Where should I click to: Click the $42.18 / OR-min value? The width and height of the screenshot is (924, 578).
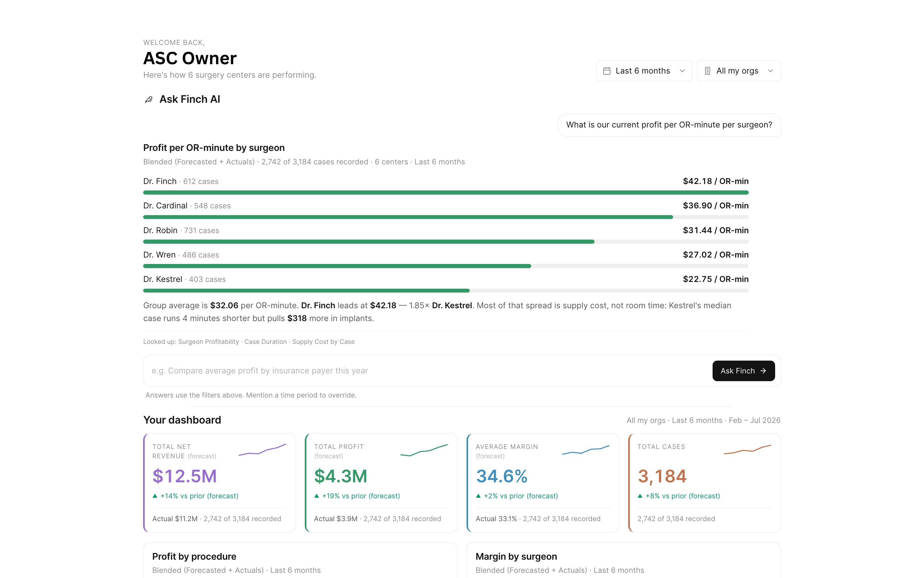715,181
